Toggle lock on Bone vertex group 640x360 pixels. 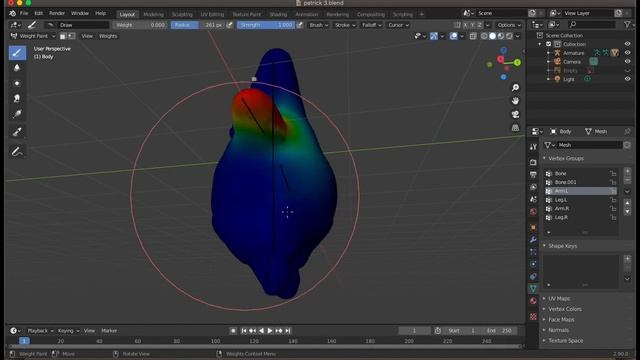613,173
